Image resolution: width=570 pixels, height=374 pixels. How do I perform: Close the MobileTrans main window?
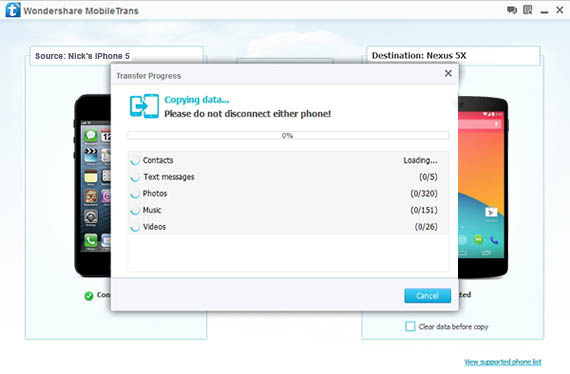point(559,10)
